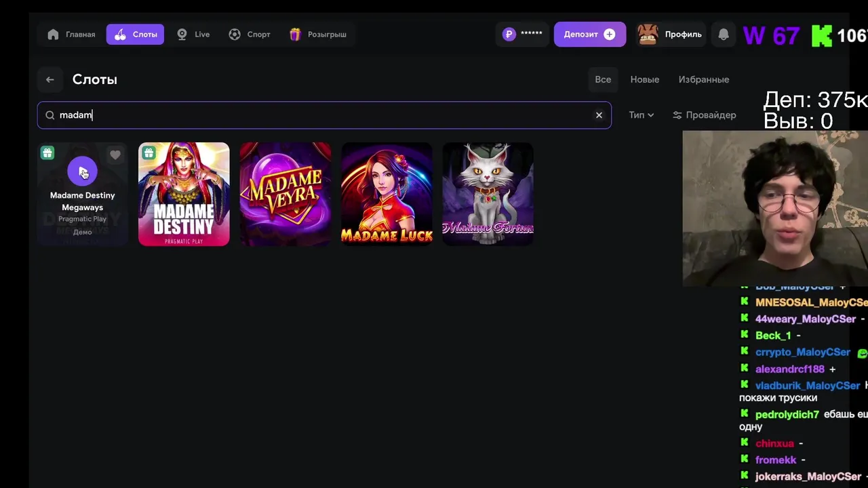Click the Депозит button
This screenshot has width=868, height=488.
(x=590, y=35)
